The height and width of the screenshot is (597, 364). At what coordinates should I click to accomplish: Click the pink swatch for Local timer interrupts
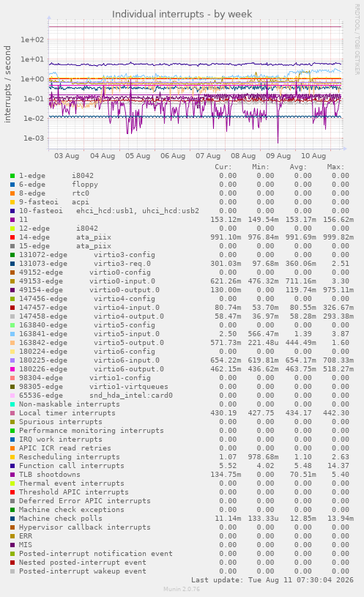(12, 413)
